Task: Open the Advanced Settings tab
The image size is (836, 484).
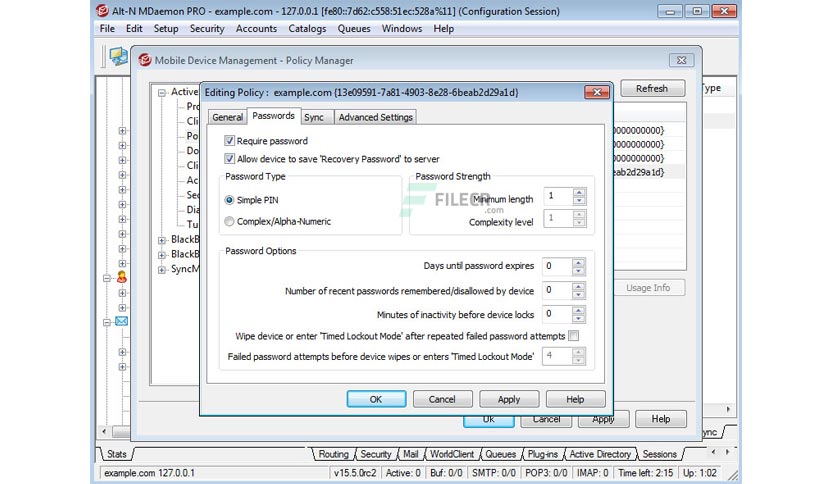Action: click(x=375, y=117)
